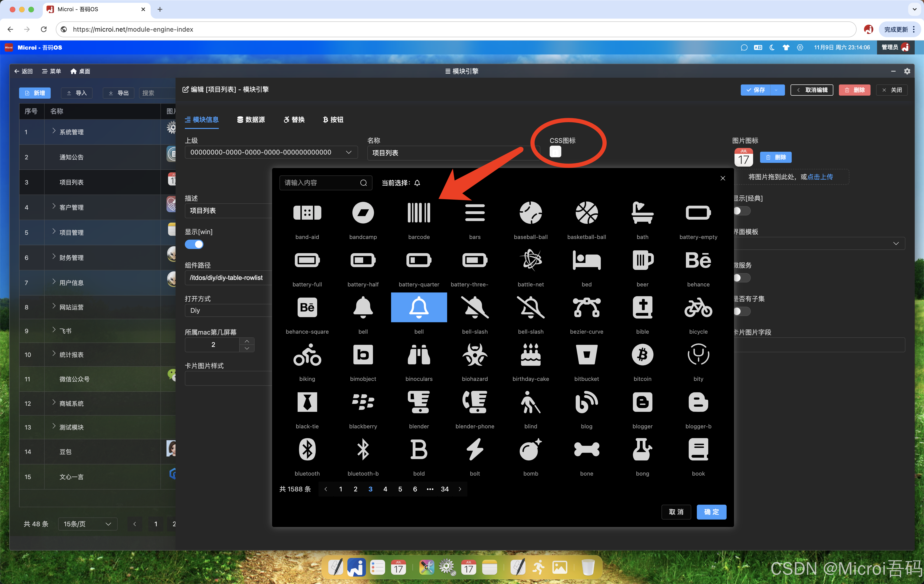Select the barcode icon
Viewport: 924px width, 584px height.
419,213
